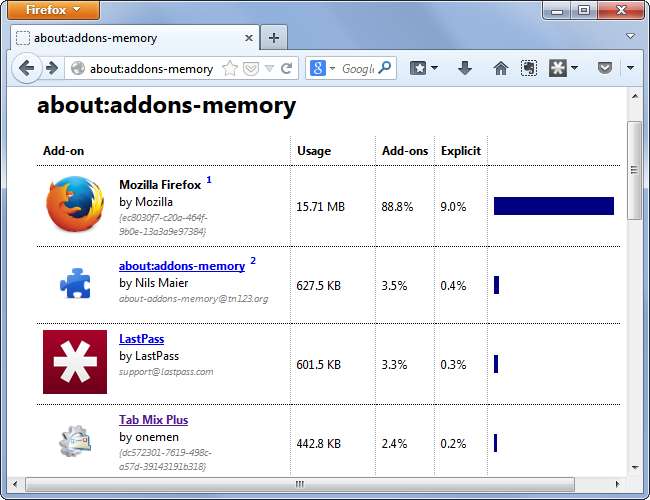Open the Tab Mix Plus link
Viewport: 650px width, 500px height.
(153, 420)
